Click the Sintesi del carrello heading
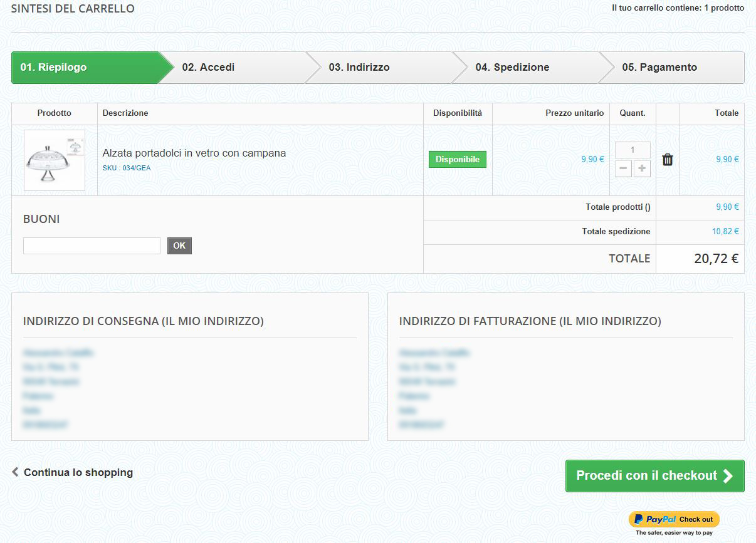The image size is (756, 543). tap(73, 9)
